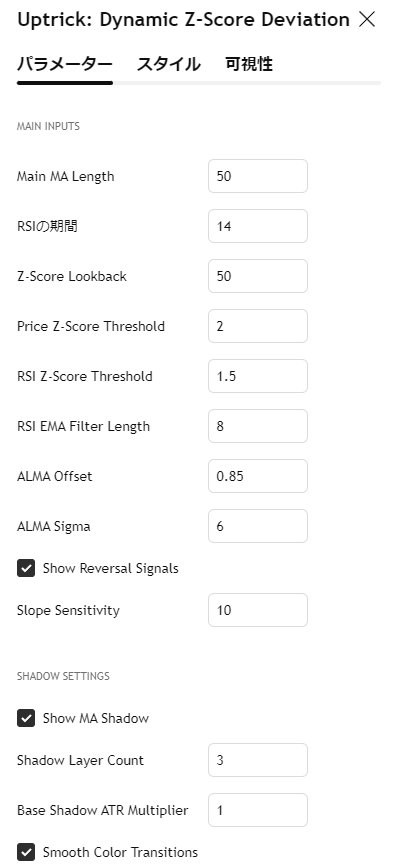
Task: Toggle Show MA Shadow checkbox
Action: [26, 718]
